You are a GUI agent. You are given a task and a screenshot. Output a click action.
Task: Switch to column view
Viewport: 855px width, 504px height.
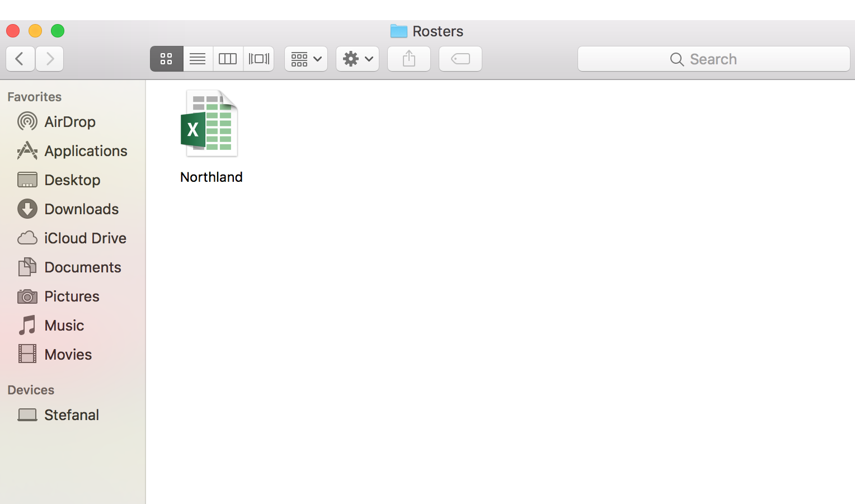click(228, 59)
